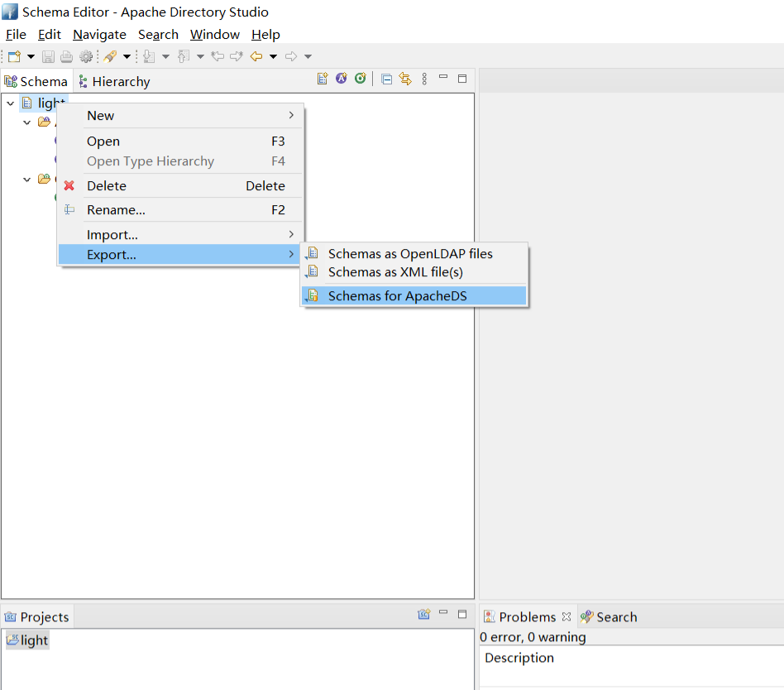Click the Collapse All icon in Schema panel

click(386, 79)
